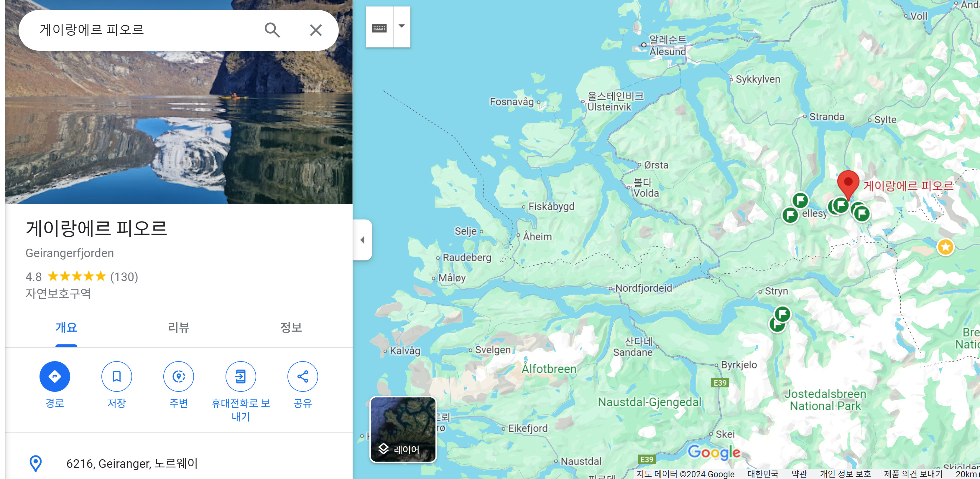Click the 경로 directions icon
The image size is (980, 479).
coord(55,376)
